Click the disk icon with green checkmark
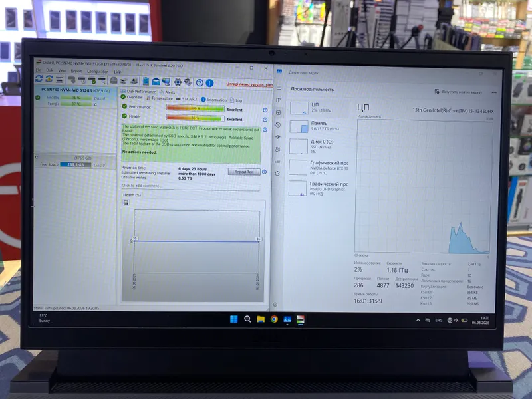The width and height of the screenshot is (532, 399). (x=92, y=80)
